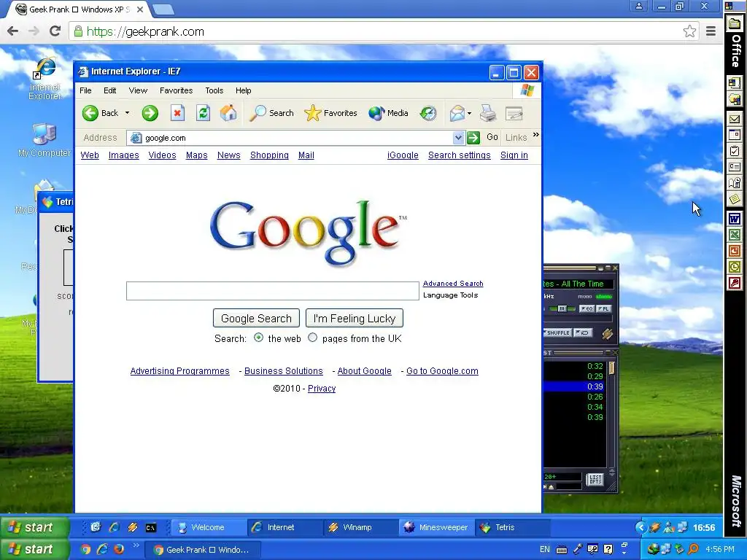Open the IE address bar dropdown arrow
The height and width of the screenshot is (560, 747).
pos(458,138)
